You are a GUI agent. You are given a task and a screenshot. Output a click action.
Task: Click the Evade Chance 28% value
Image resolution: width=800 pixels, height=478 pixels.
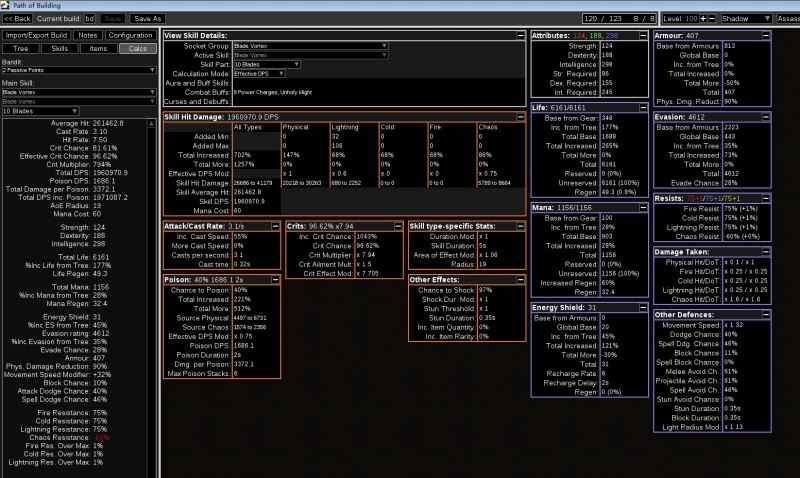pos(730,183)
